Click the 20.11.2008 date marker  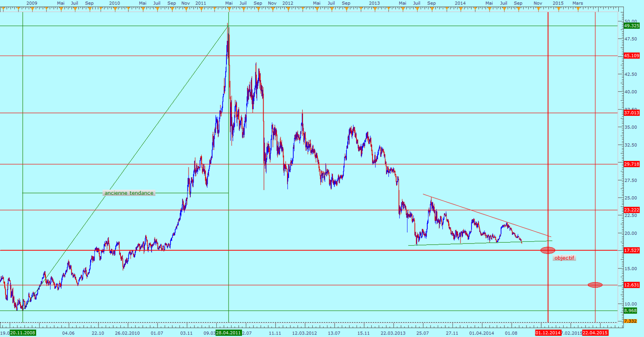(23, 333)
